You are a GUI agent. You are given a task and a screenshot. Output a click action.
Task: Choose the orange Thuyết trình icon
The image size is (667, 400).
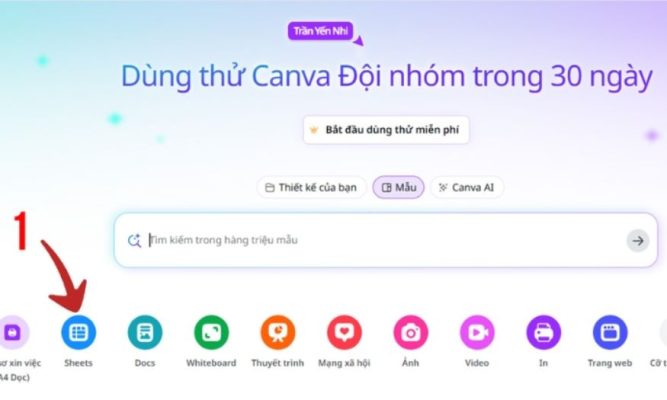point(278,332)
